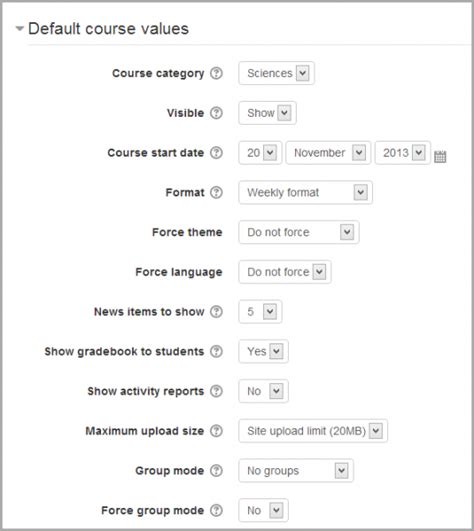Viewport: 474px width, 531px height.
Task: Open the Weekly format dropdown
Action: click(305, 192)
